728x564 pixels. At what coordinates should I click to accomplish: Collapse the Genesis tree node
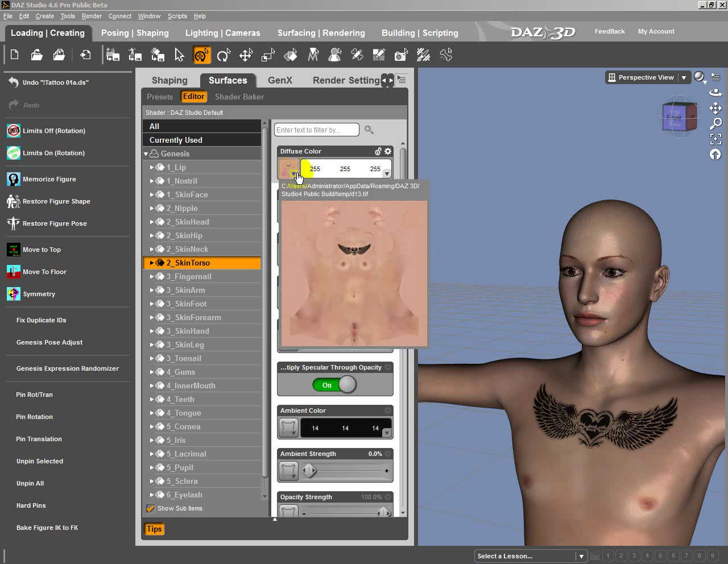point(146,154)
